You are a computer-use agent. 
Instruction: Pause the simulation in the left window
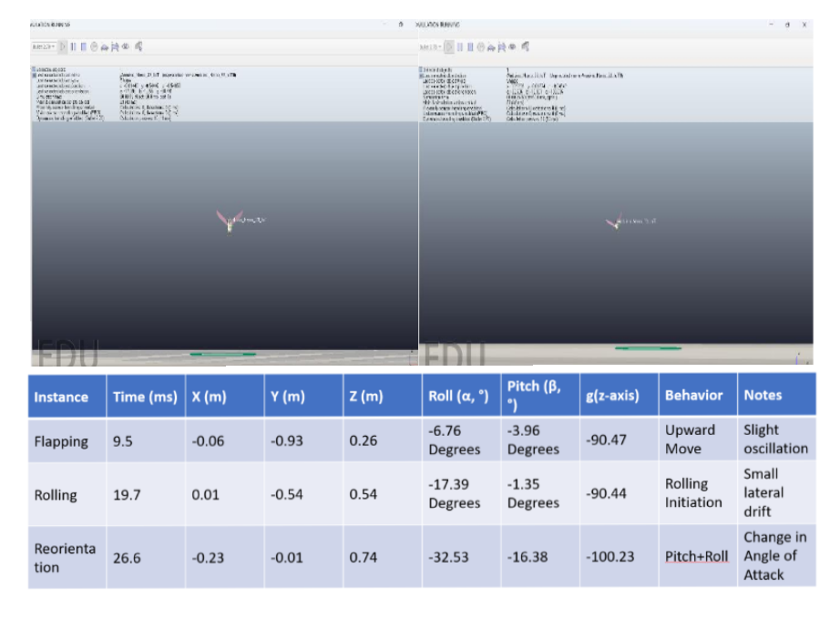(75, 46)
